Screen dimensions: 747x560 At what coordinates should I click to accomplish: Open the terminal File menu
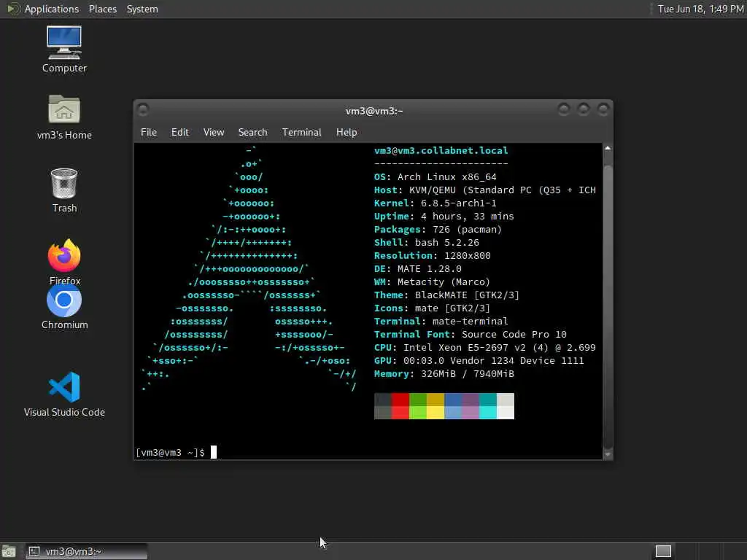pos(149,133)
